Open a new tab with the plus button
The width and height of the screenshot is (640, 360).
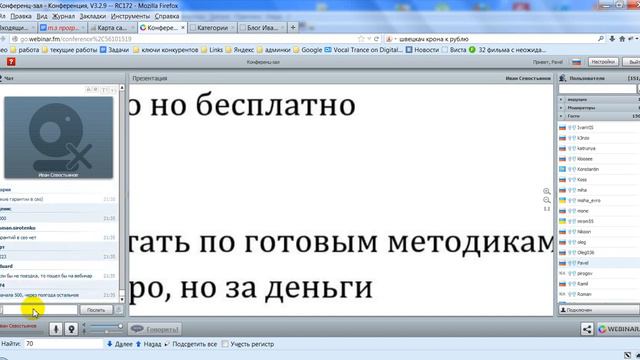point(293,28)
